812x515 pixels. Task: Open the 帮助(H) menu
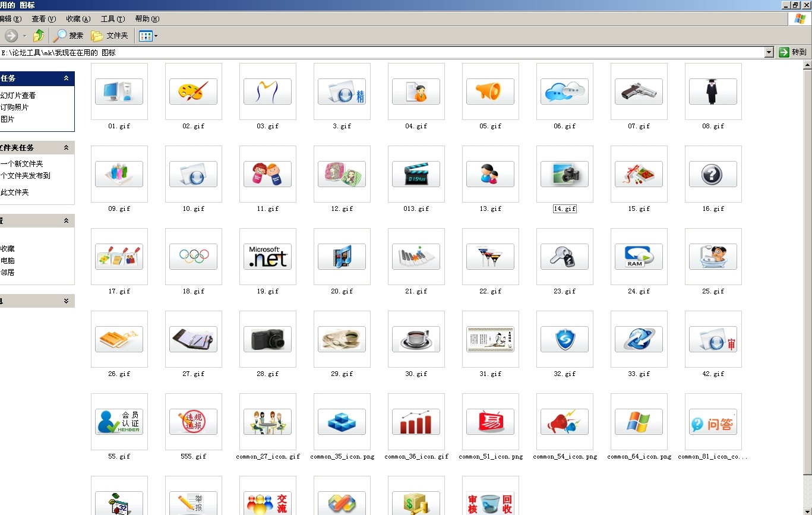(x=147, y=19)
